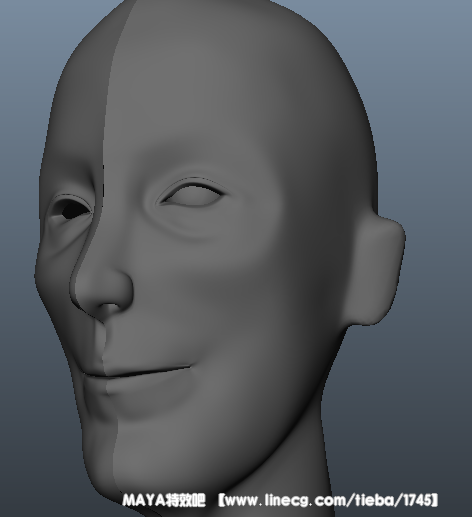Select the nostril on the head model

coord(112,309)
